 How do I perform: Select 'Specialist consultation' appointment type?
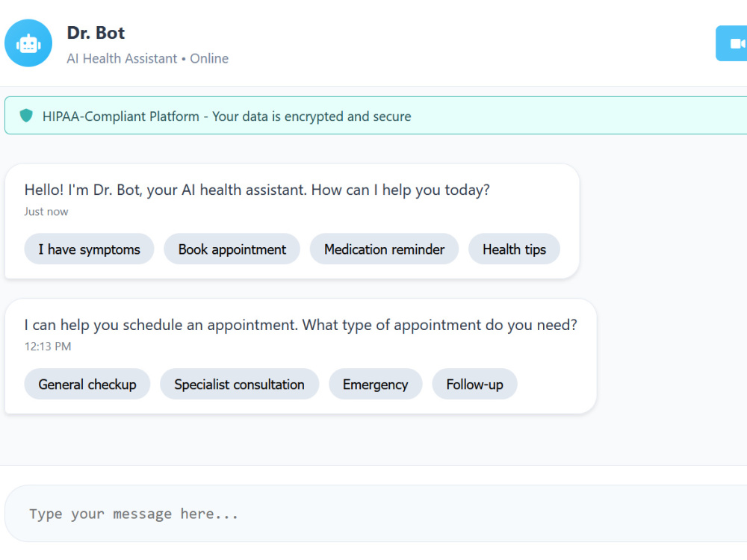pyautogui.click(x=239, y=384)
